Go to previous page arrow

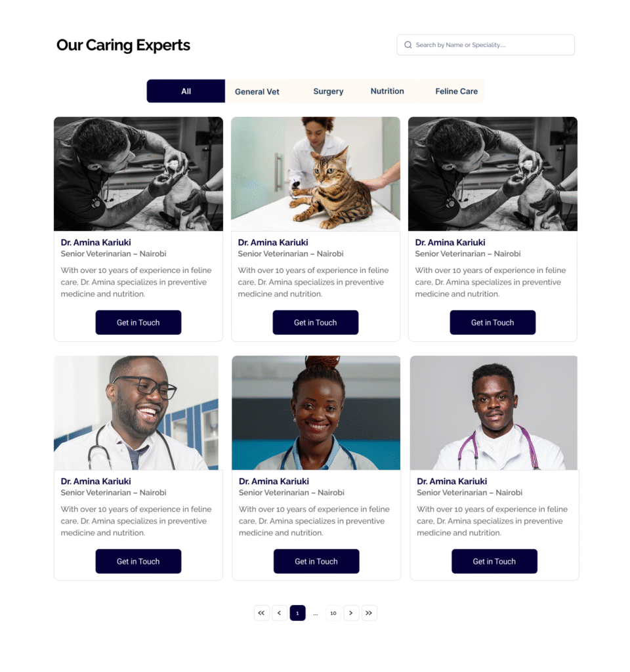point(280,613)
